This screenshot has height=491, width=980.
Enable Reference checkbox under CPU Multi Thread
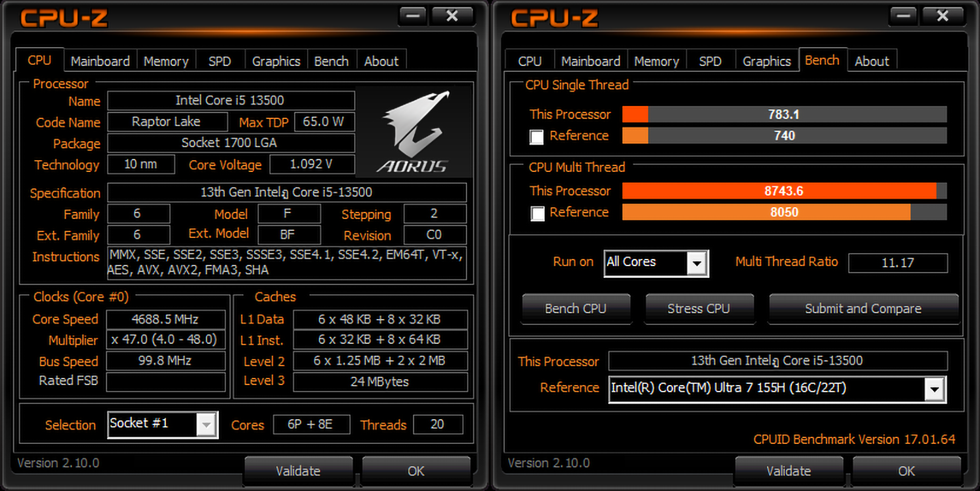(x=537, y=213)
